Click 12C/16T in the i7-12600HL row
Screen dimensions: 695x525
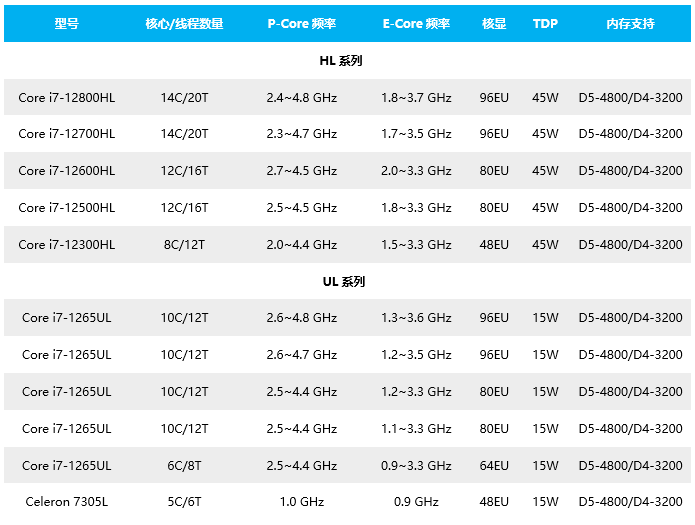click(184, 171)
